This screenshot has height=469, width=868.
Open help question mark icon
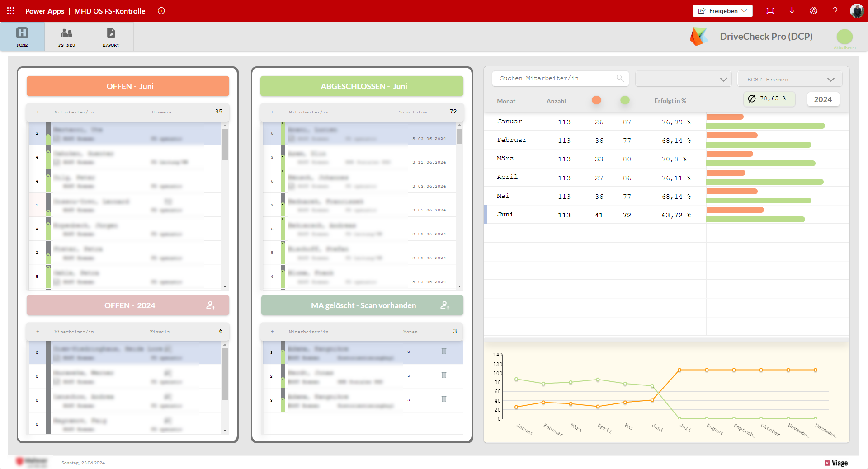(x=835, y=11)
